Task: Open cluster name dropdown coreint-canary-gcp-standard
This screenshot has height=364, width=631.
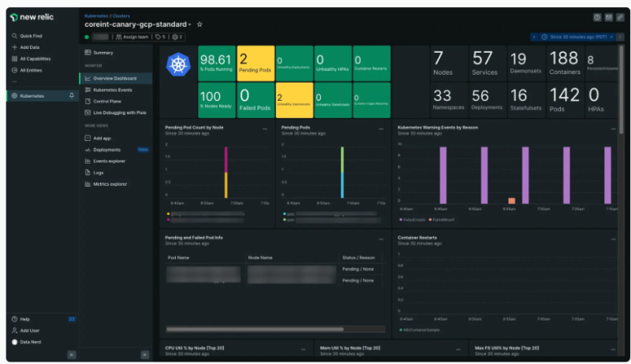Action: [x=137, y=24]
